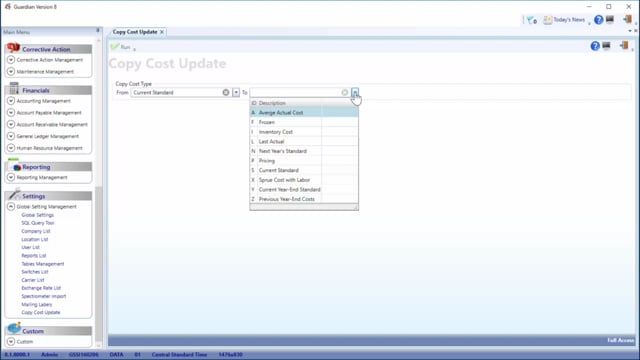Image resolution: width=640 pixels, height=360 pixels.
Task: Click the Financials section header
Action: click(x=49, y=90)
